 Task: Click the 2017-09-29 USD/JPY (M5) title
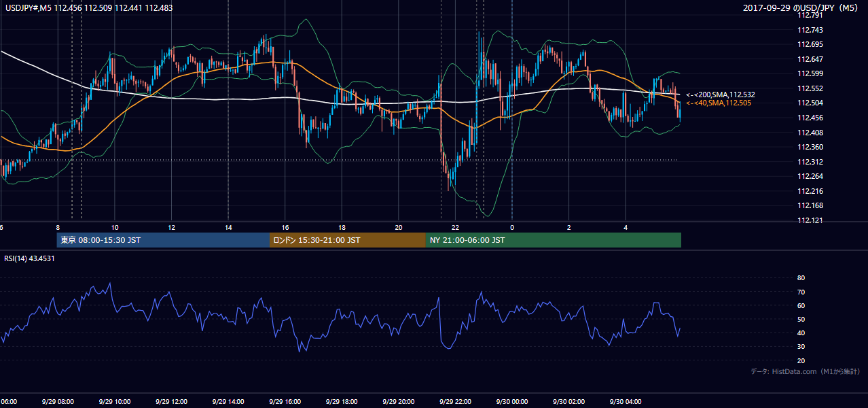(x=801, y=7)
